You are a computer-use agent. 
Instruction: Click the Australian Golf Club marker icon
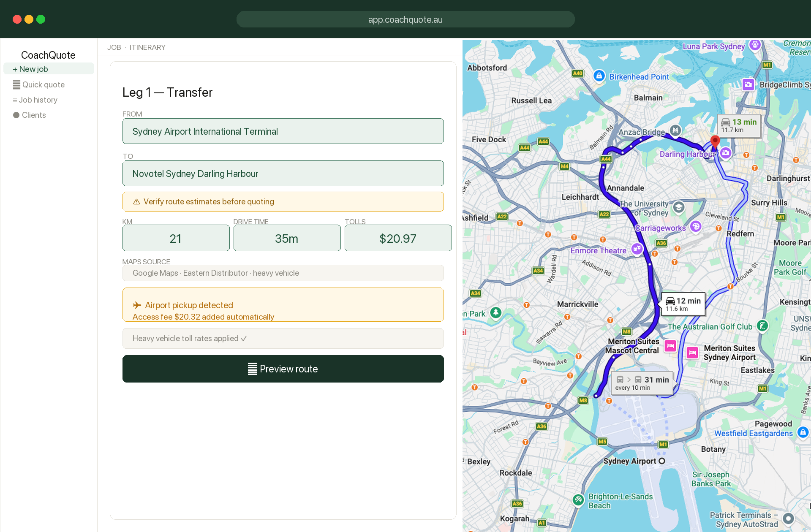(x=762, y=326)
